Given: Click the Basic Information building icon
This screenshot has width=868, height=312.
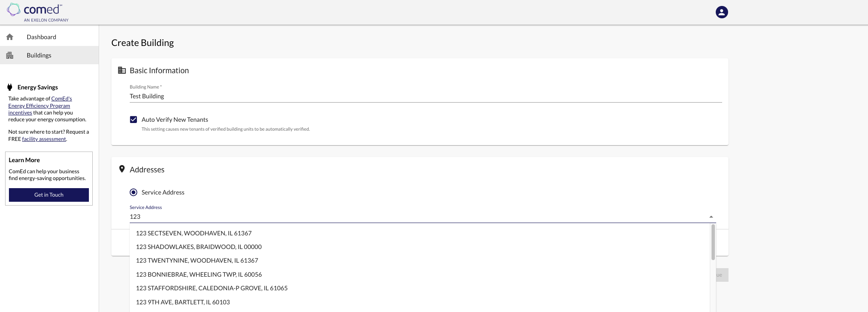Looking at the screenshot, I should pos(122,70).
